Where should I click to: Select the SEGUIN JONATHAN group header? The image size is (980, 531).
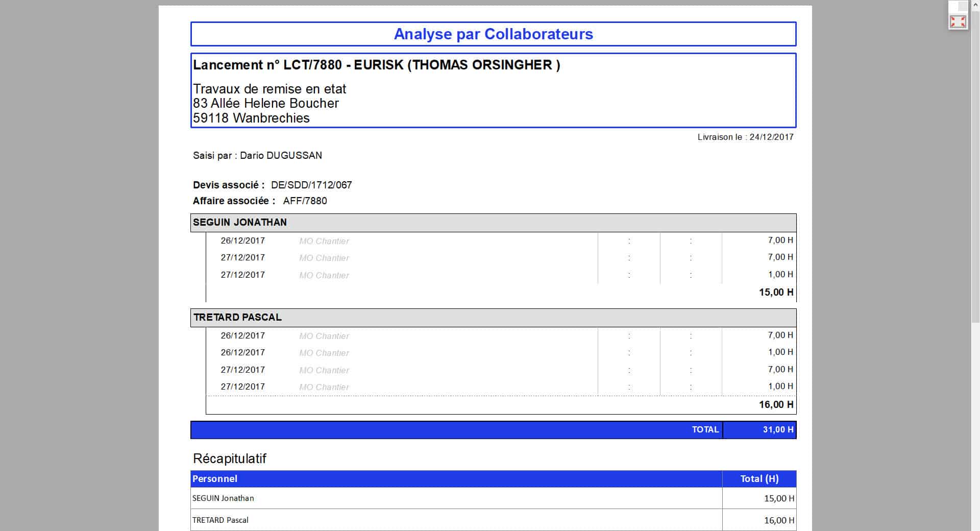pyautogui.click(x=240, y=223)
